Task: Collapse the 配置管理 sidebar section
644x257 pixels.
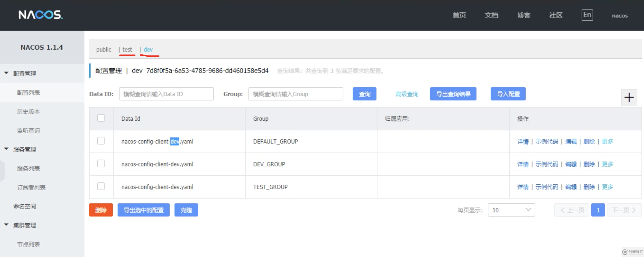Action: click(x=6, y=73)
